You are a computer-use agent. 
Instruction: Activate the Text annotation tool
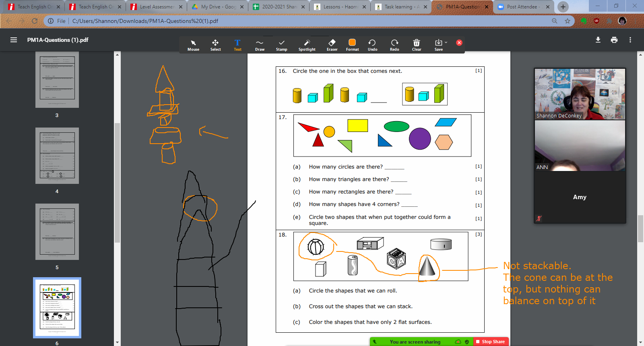pyautogui.click(x=237, y=45)
